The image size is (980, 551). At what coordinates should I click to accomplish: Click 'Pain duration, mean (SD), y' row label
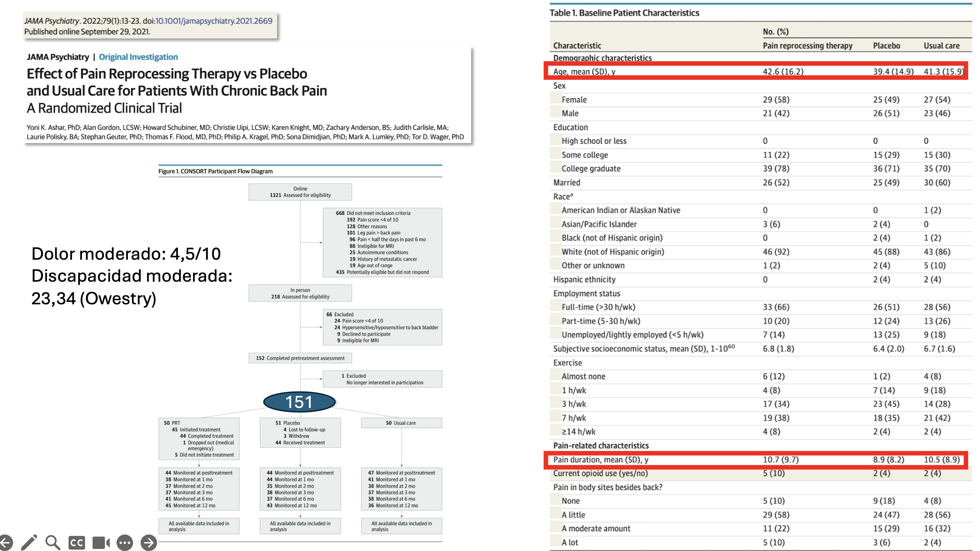click(x=600, y=460)
